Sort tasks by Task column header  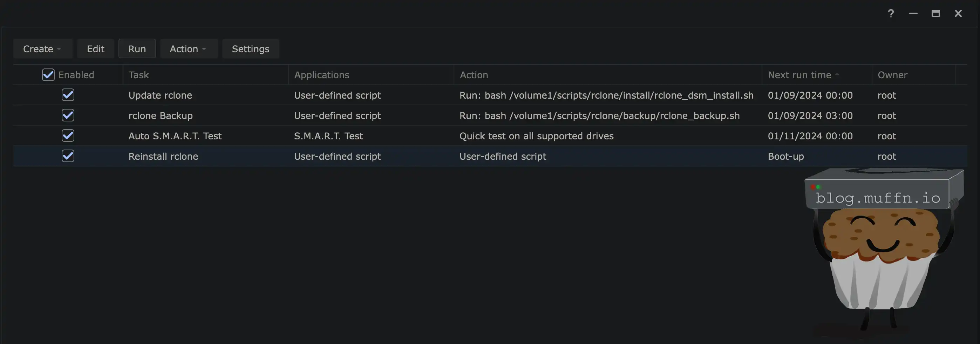(139, 75)
